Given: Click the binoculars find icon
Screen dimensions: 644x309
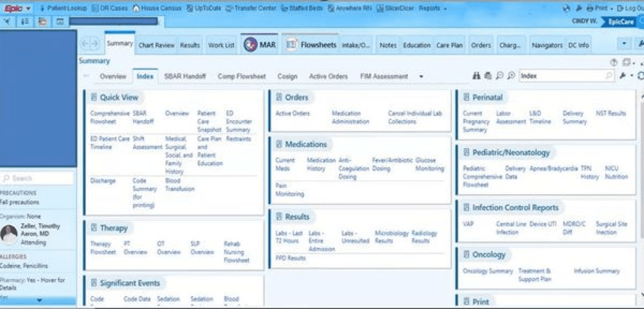Looking at the screenshot, I should click(x=477, y=76).
